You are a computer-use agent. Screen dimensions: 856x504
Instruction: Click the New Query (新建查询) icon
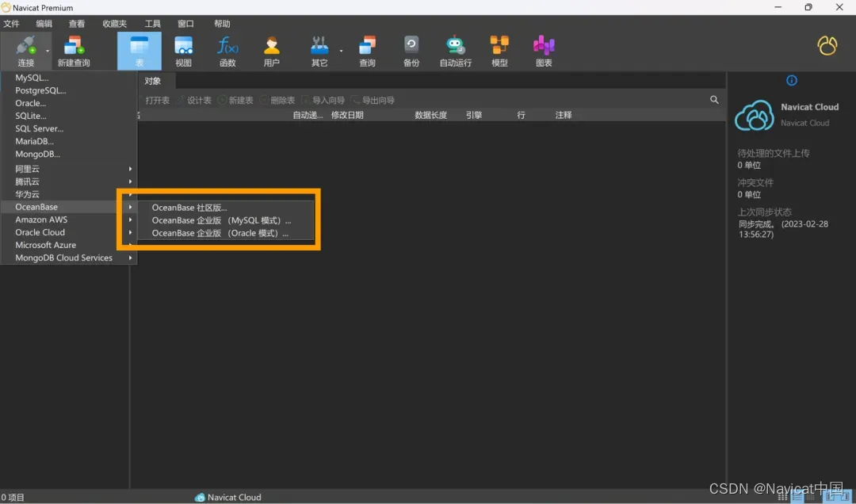pos(74,46)
